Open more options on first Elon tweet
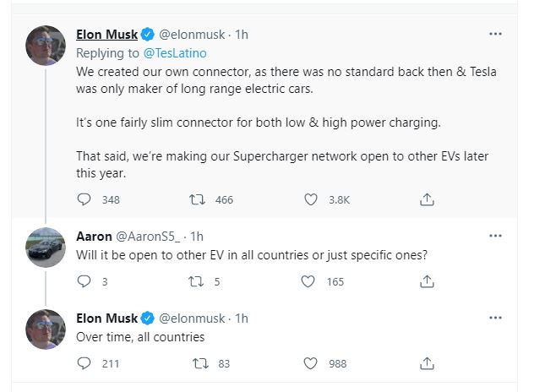534x392 pixels. 496,35
